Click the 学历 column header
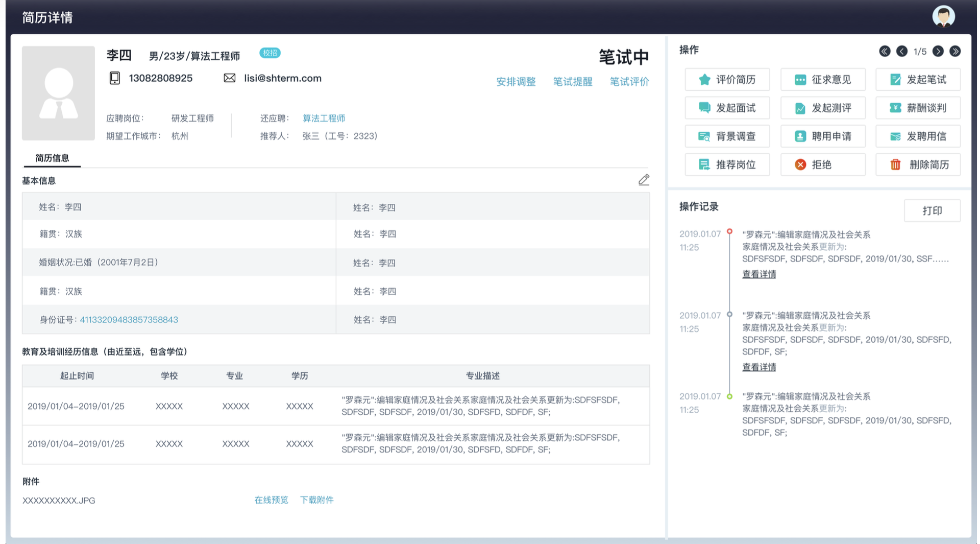Image resolution: width=980 pixels, height=544 pixels. [x=300, y=376]
